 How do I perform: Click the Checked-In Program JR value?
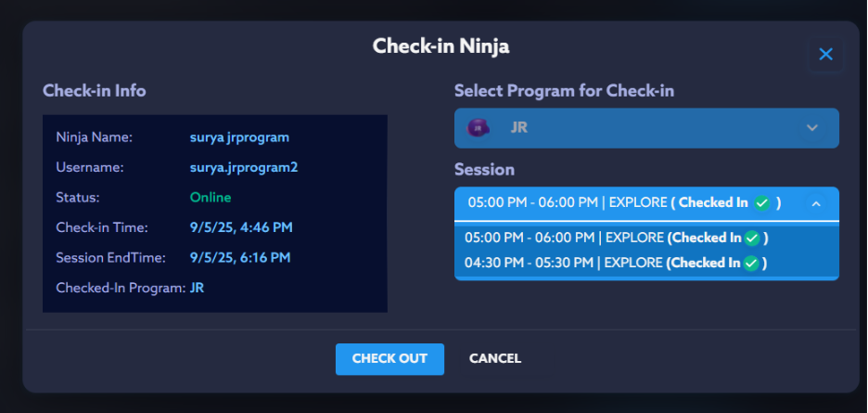coord(197,288)
